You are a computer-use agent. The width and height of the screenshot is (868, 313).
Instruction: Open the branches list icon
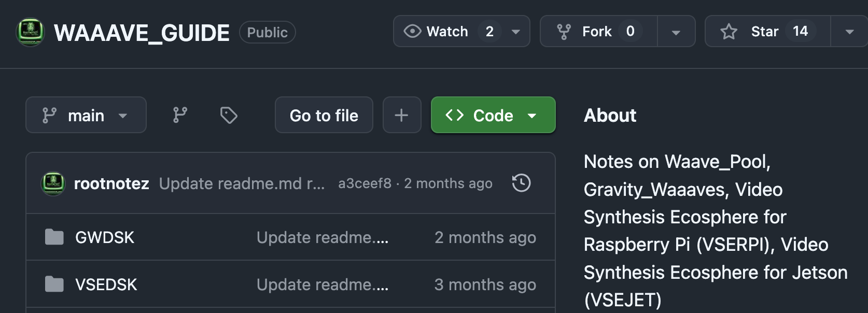click(x=180, y=115)
